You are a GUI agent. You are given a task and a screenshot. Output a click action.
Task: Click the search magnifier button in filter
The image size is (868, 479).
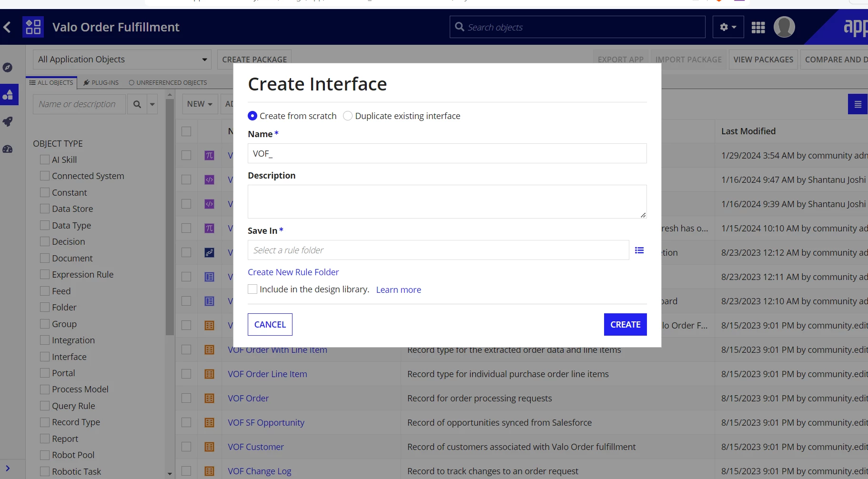(137, 104)
